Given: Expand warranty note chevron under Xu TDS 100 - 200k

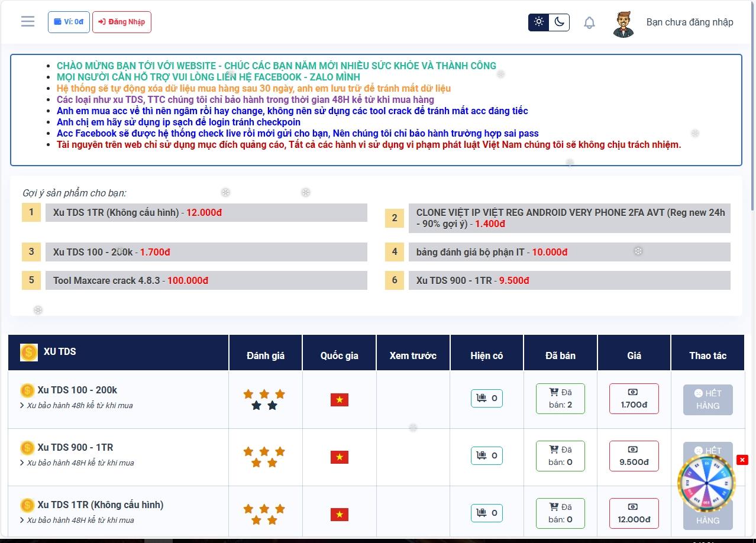Looking at the screenshot, I should pyautogui.click(x=22, y=406).
